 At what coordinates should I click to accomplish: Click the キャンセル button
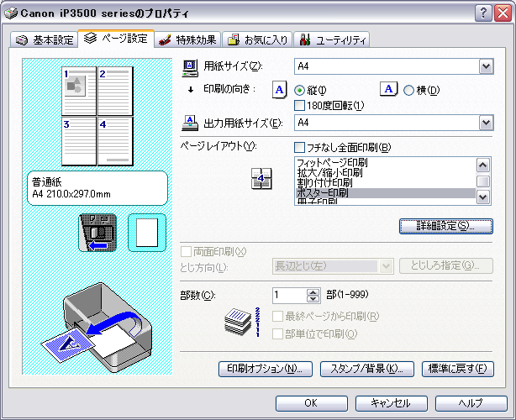coord(392,403)
